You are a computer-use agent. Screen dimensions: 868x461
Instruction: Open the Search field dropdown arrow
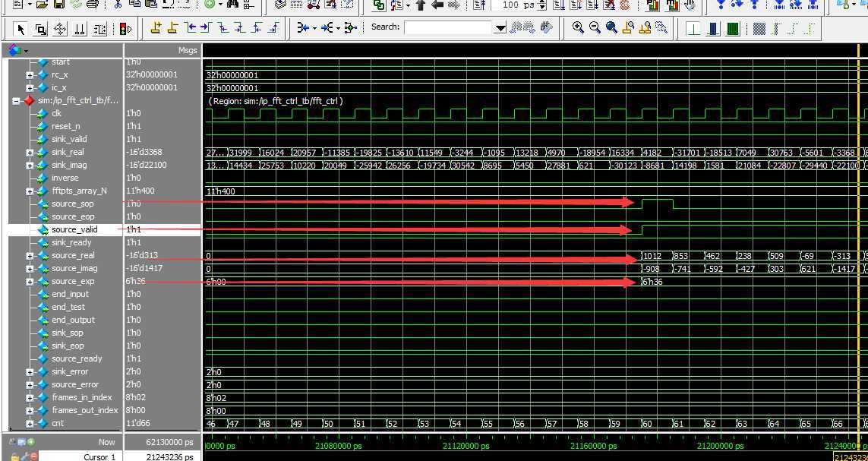click(500, 28)
